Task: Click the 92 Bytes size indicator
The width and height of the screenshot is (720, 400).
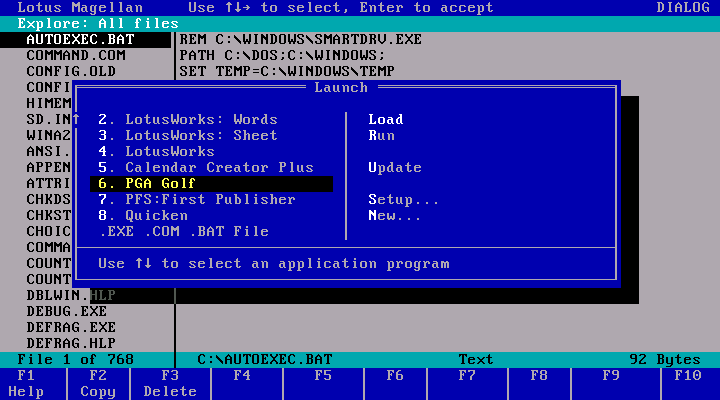Action: [x=665, y=360]
